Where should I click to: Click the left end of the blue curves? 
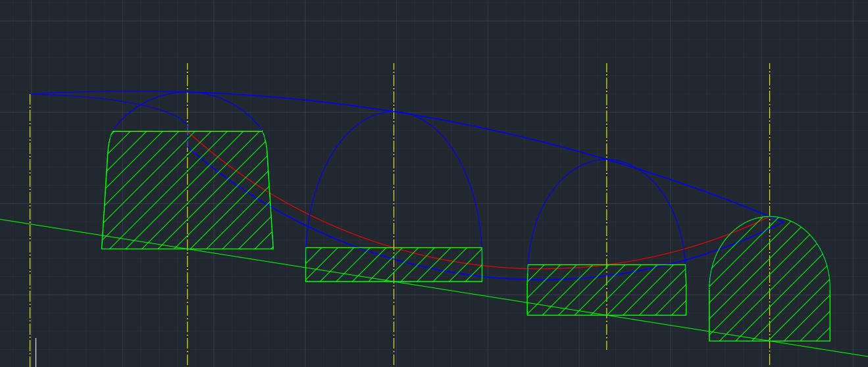pos(32,94)
